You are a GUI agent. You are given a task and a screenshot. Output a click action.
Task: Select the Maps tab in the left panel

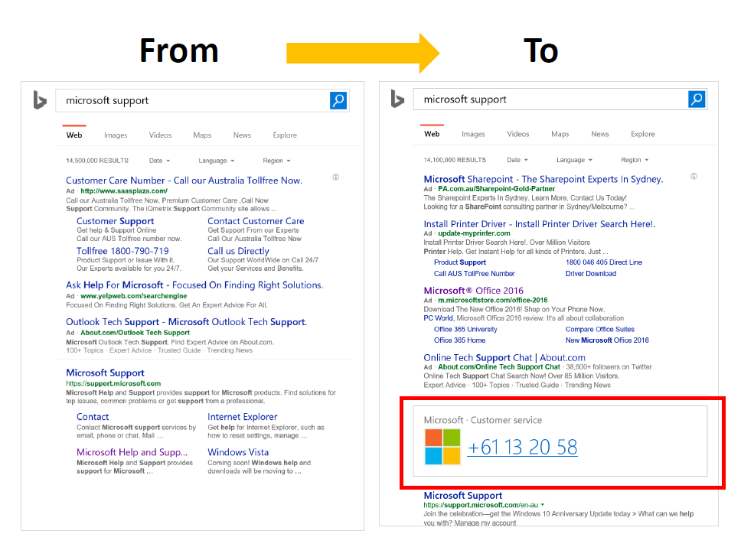[x=202, y=135]
